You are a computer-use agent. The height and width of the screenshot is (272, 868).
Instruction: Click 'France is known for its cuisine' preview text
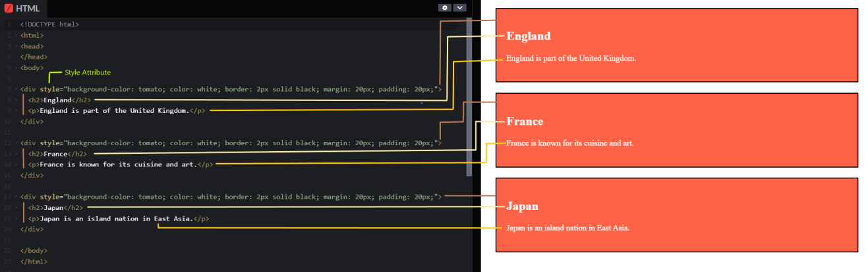pos(570,143)
